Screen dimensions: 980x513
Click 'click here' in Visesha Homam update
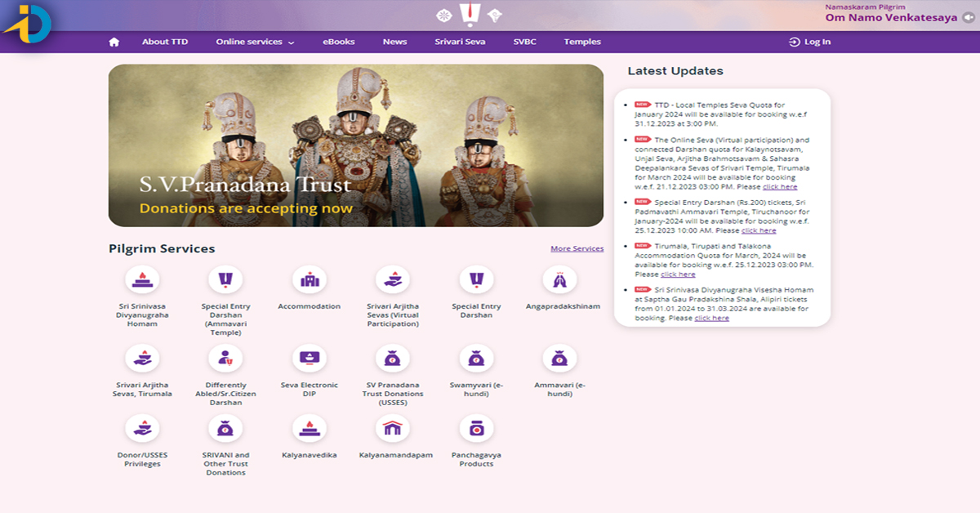(x=712, y=318)
